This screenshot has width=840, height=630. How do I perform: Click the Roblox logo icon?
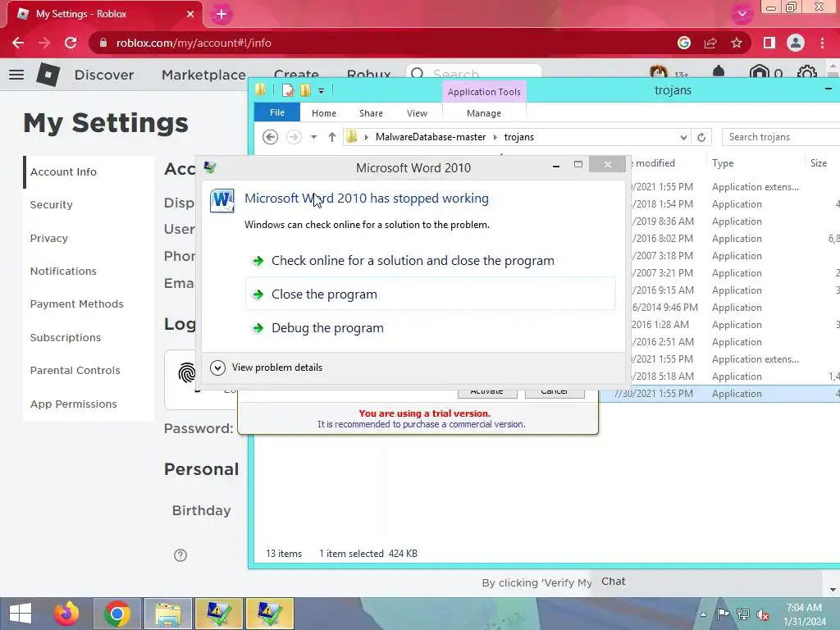[48, 75]
